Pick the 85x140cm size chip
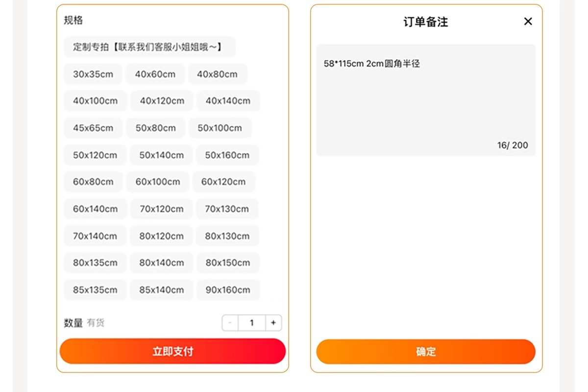588x392 pixels. [162, 290]
